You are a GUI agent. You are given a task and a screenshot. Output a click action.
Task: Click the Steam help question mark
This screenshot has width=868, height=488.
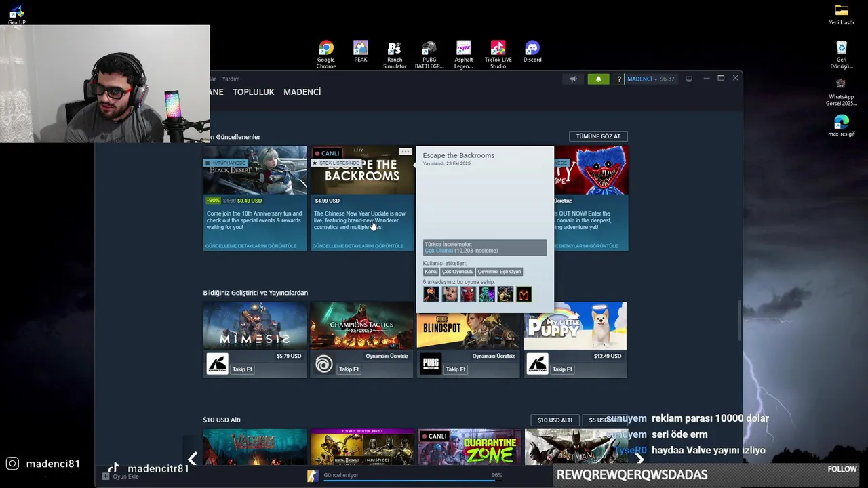(x=618, y=79)
